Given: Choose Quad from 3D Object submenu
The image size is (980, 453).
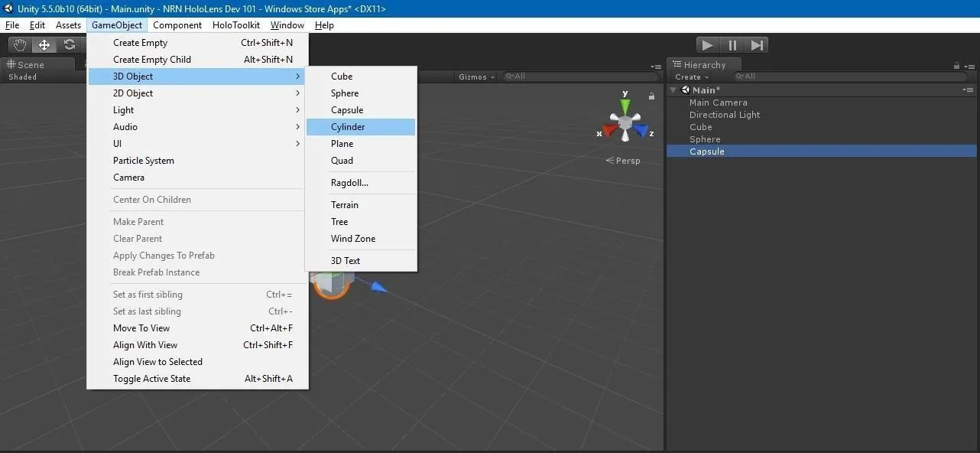Looking at the screenshot, I should tap(361, 161).
